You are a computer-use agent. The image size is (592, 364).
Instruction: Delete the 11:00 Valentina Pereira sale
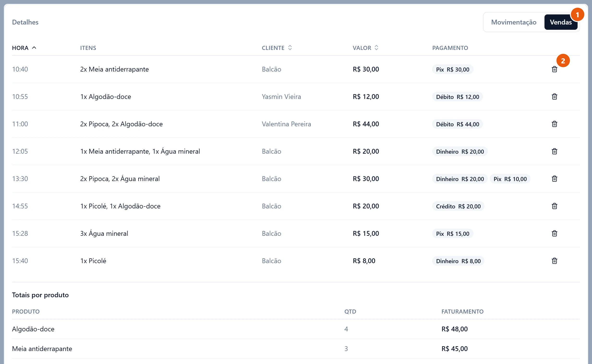tap(554, 124)
